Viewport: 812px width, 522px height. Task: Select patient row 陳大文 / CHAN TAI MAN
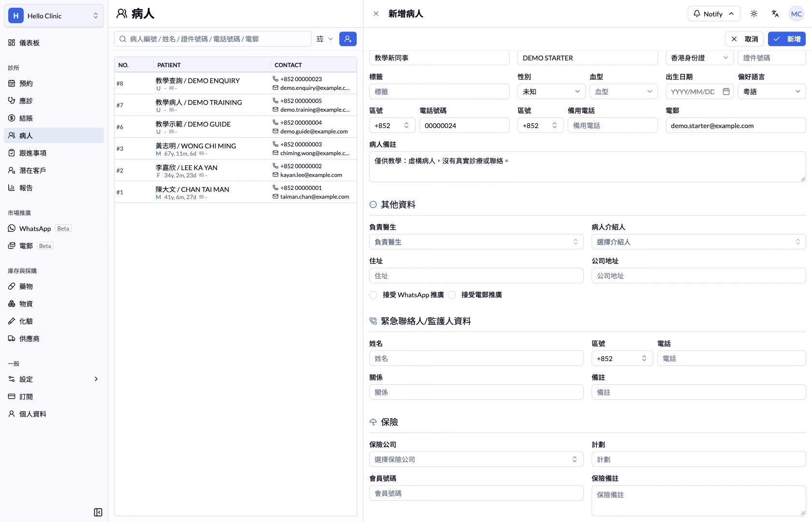(235, 192)
